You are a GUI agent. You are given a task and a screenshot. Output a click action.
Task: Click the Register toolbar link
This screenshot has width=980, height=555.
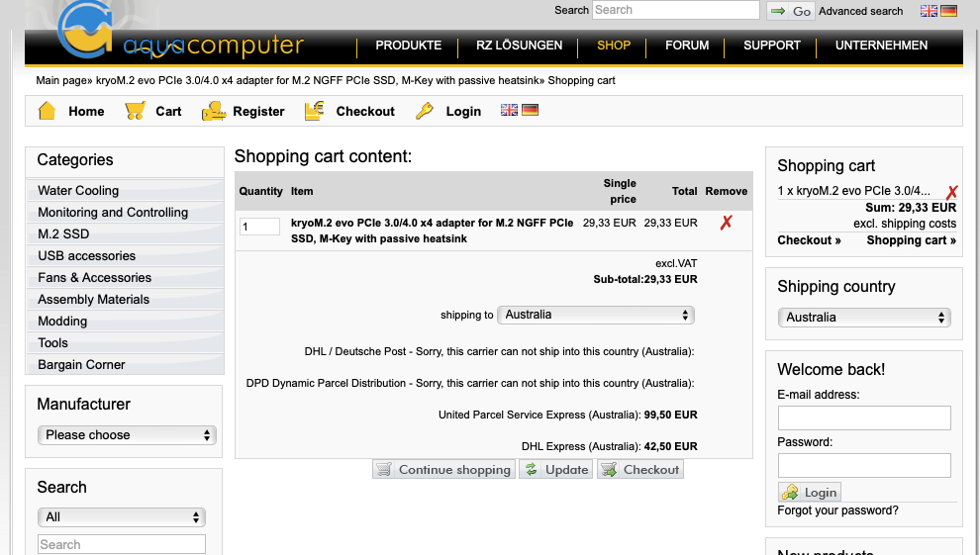tap(258, 111)
